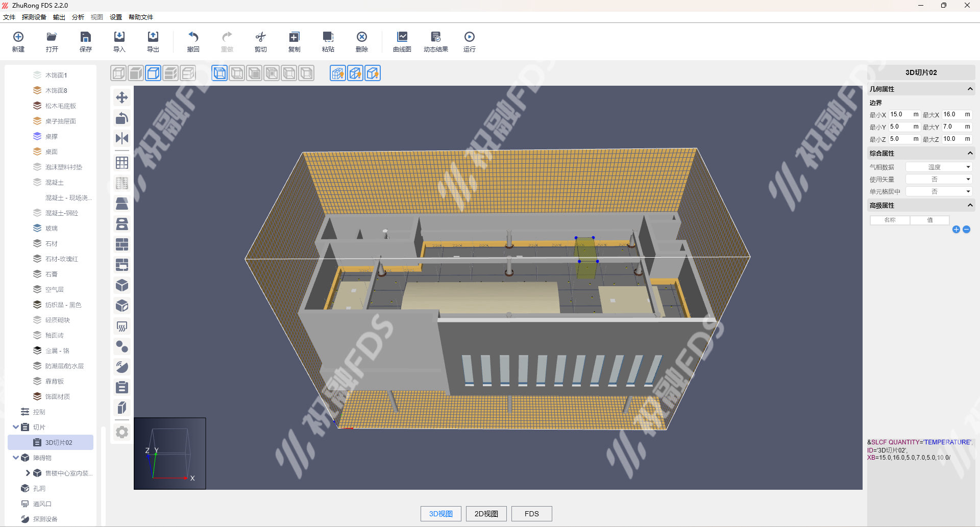Open the 气相数据 dropdown showing 温度
The image size is (980, 527).
(939, 167)
